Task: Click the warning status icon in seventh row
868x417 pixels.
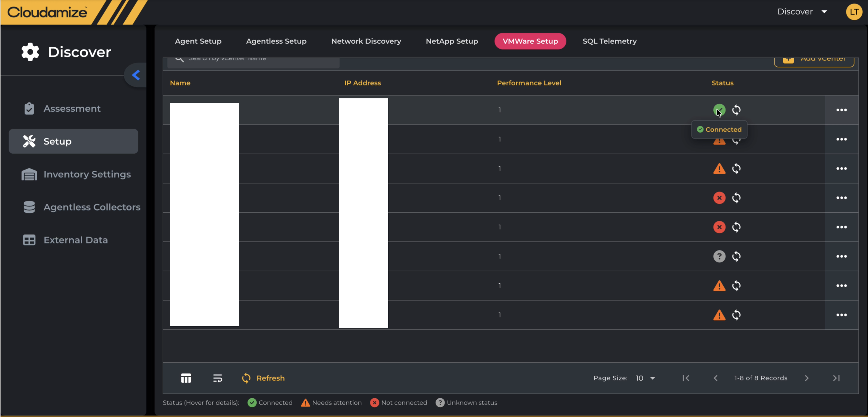Action: [x=719, y=285]
